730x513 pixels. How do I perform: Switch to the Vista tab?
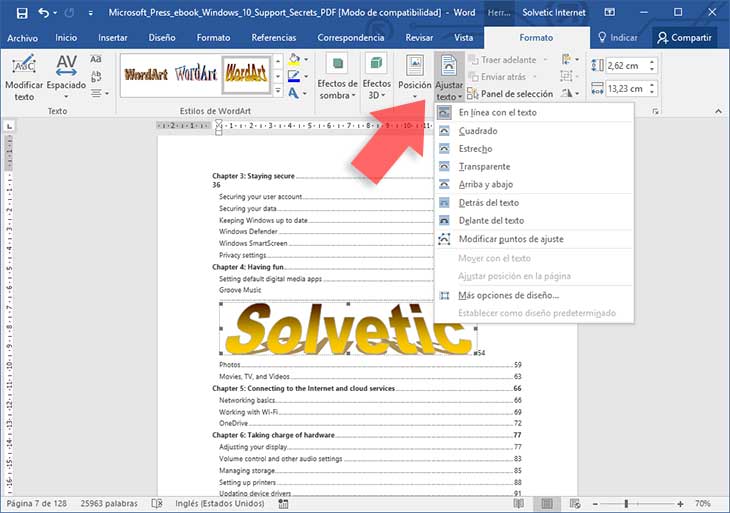(x=463, y=38)
